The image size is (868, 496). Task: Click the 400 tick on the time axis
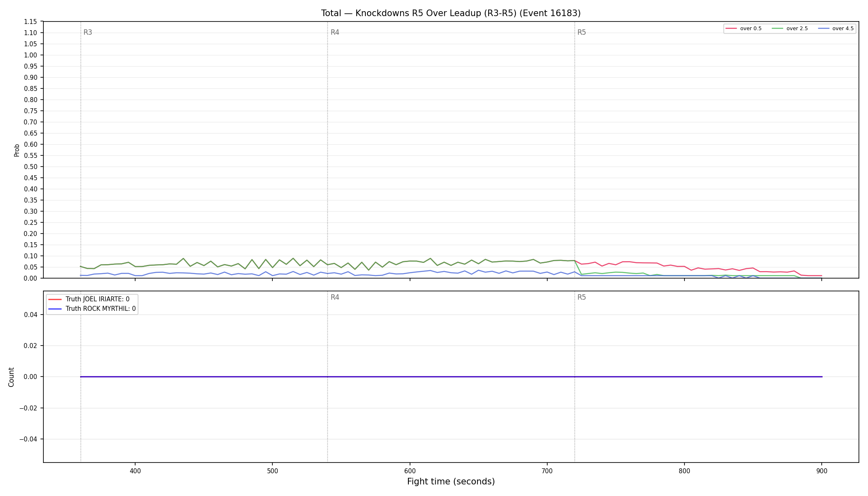[135, 471]
